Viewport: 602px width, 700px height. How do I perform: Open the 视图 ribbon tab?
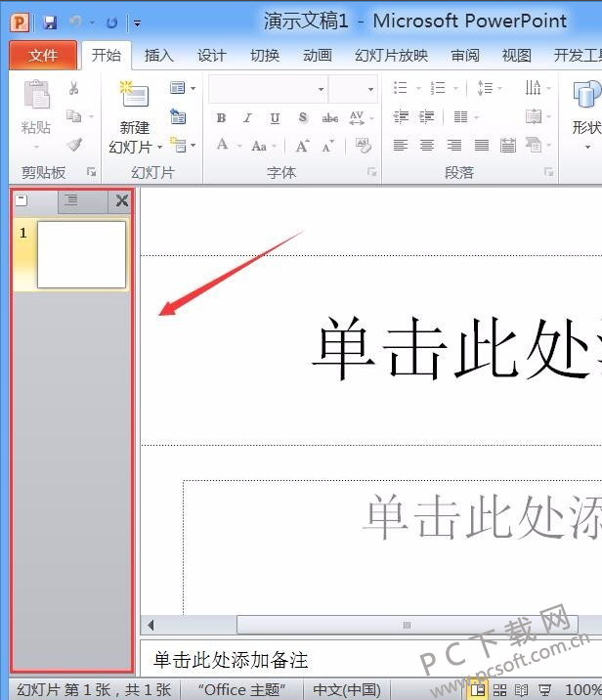(x=516, y=56)
